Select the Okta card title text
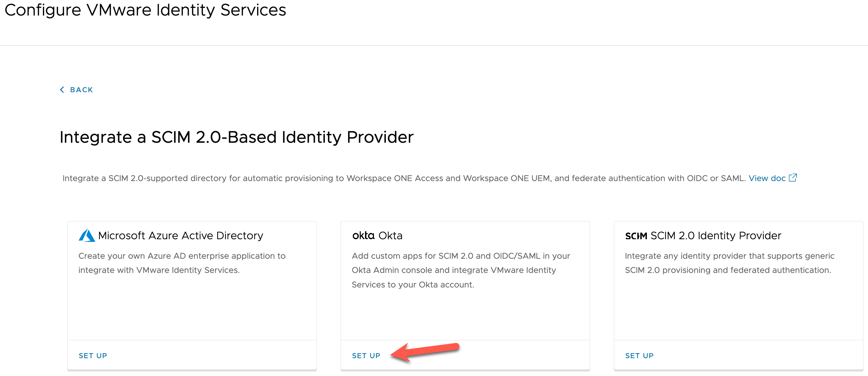 coord(390,236)
